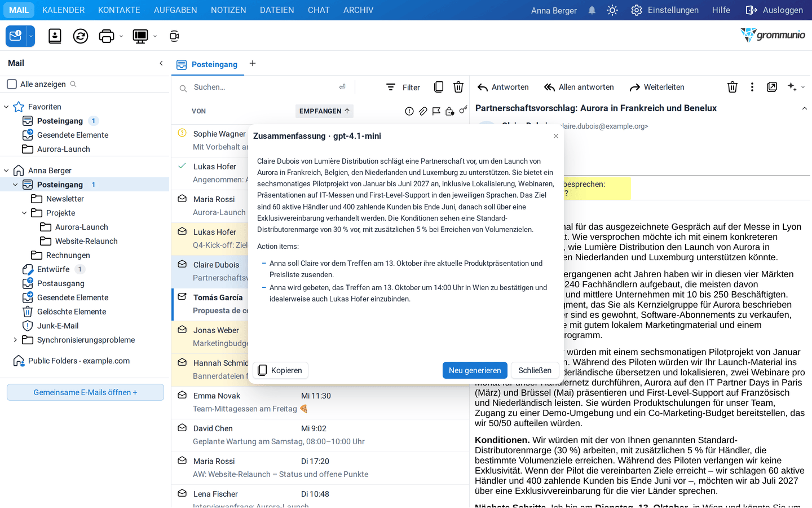812x508 pixels.
Task: Click the send/receive refresh icon
Action: (x=81, y=36)
